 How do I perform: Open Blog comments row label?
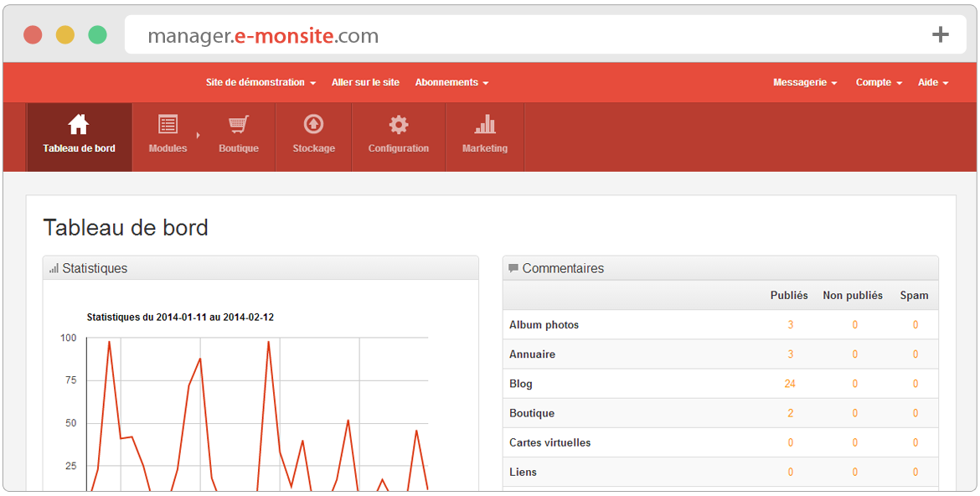[x=521, y=384]
